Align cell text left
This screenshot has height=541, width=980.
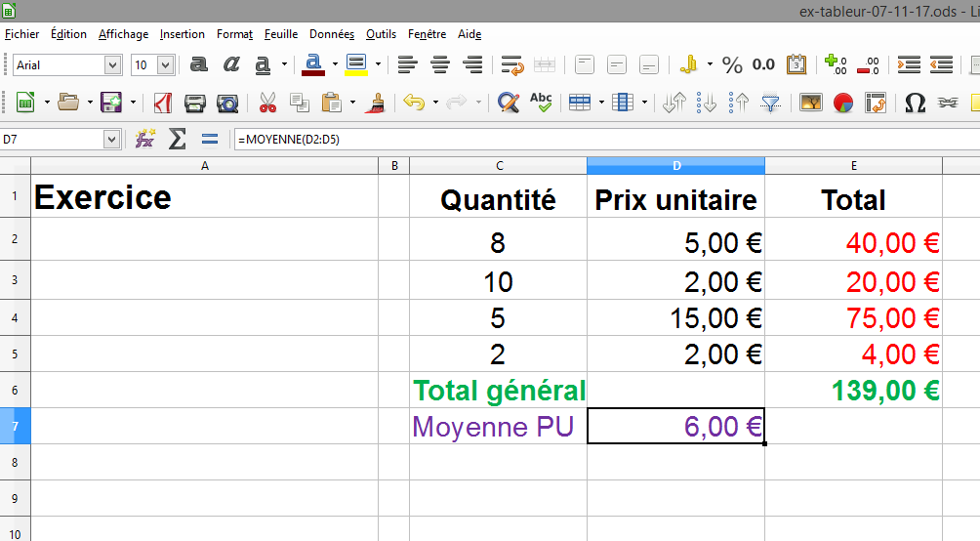click(x=407, y=64)
